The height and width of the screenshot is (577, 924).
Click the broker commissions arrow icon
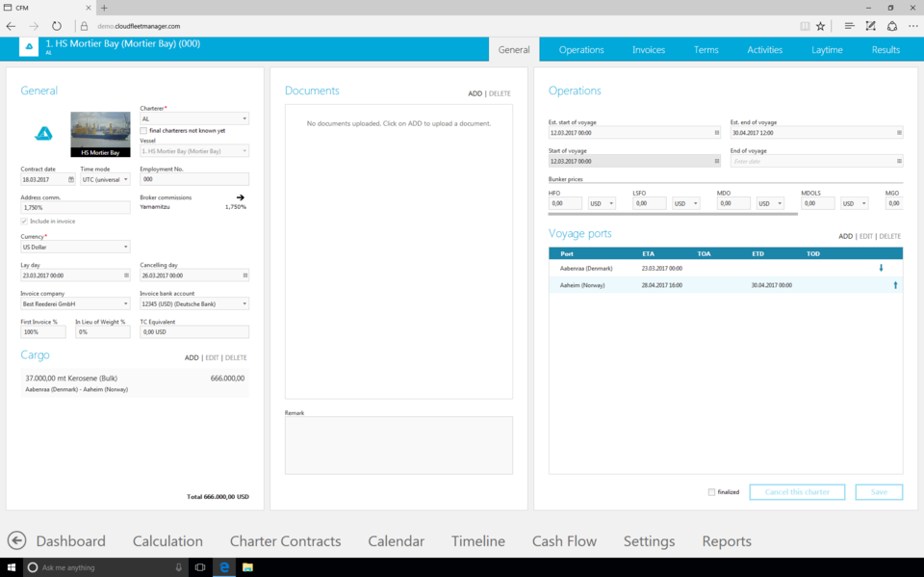pos(241,197)
